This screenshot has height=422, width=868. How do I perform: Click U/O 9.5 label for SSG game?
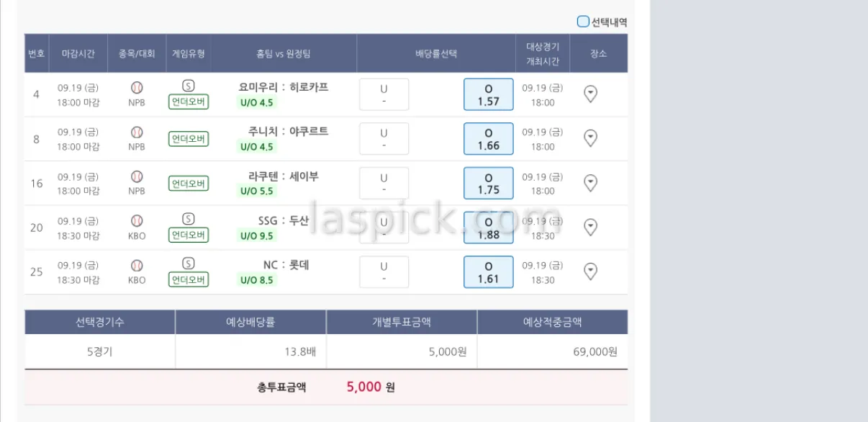click(x=256, y=235)
